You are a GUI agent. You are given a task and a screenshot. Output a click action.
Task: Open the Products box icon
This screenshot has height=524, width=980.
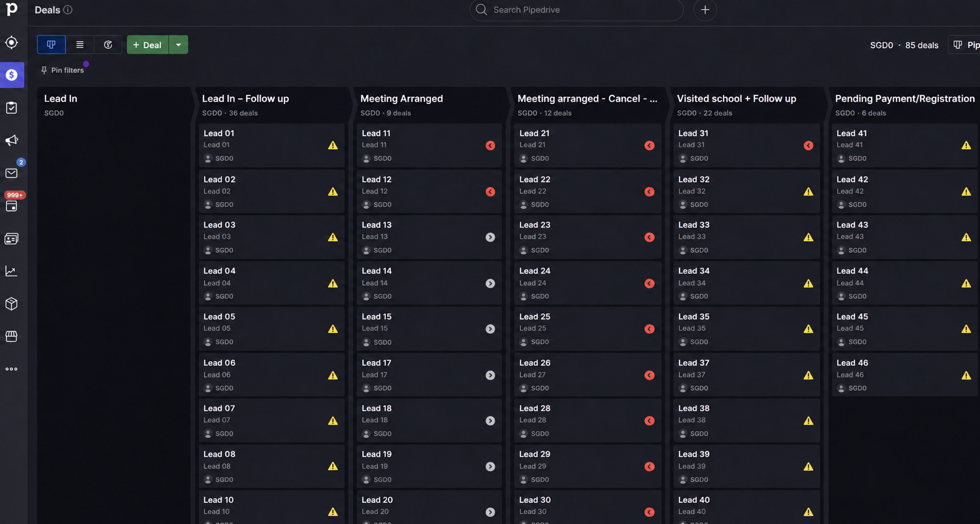(x=11, y=304)
